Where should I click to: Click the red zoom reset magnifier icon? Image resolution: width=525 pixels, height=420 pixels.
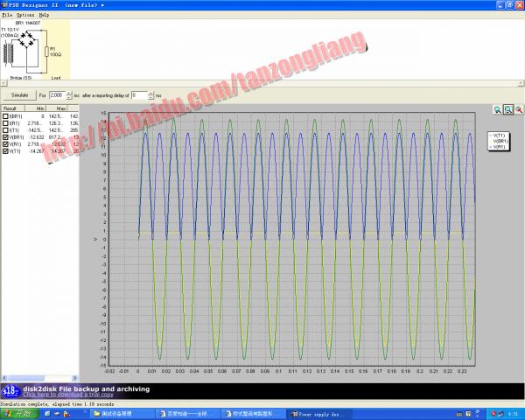[519, 110]
